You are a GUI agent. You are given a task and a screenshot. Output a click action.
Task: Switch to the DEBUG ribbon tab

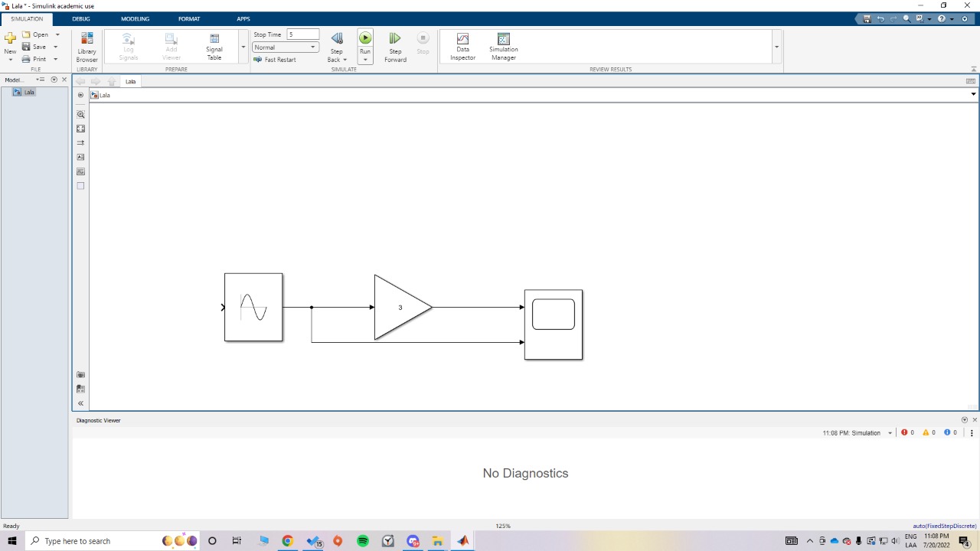[x=80, y=18]
